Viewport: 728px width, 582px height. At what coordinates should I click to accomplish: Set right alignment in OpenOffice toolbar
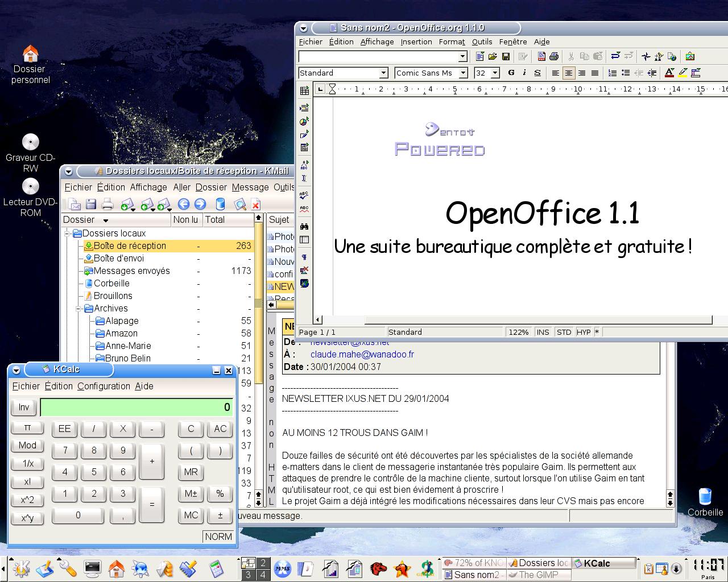[581, 73]
